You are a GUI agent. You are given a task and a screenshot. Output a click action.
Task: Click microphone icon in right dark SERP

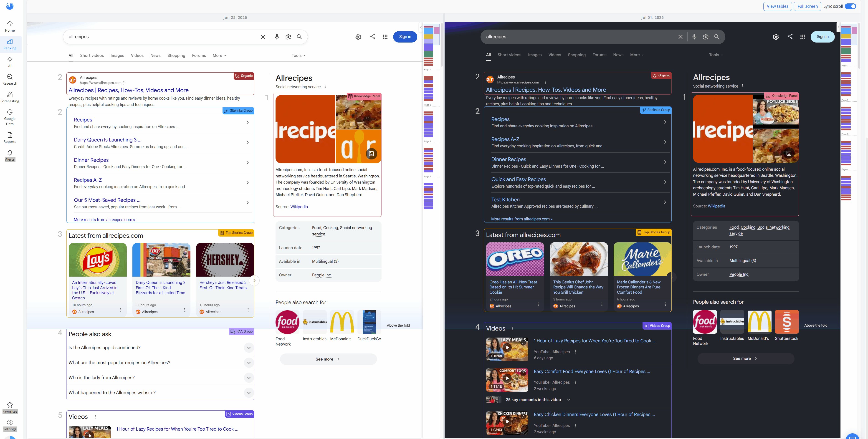tap(694, 37)
